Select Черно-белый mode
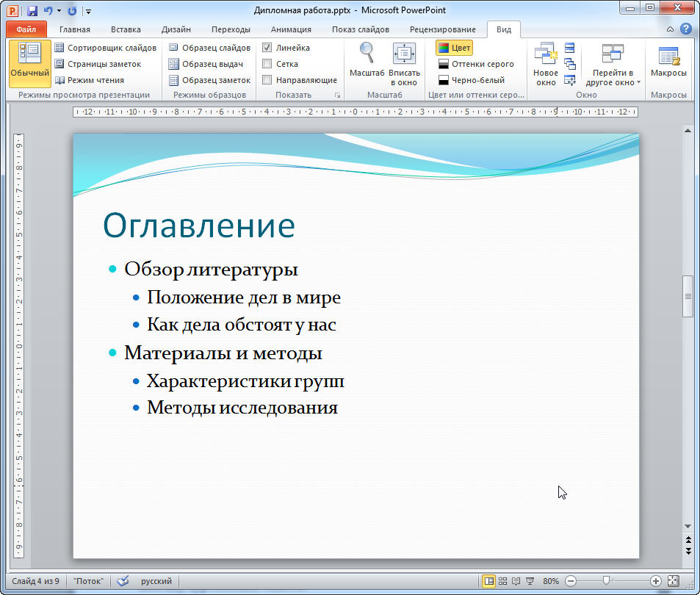The width and height of the screenshot is (700, 595). (x=472, y=80)
